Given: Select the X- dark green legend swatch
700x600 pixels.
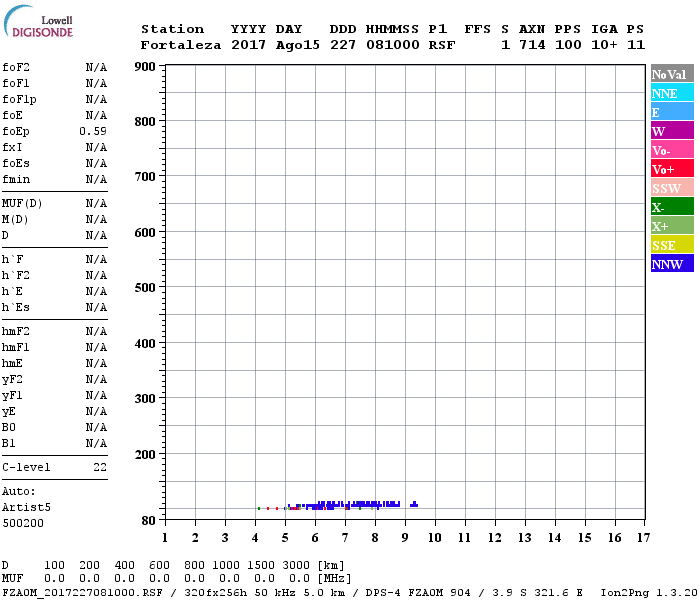Looking at the screenshot, I should [x=672, y=206].
